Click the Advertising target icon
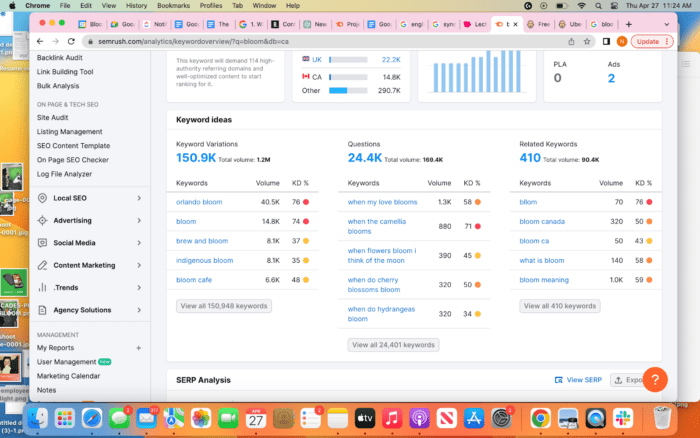The height and width of the screenshot is (438, 700). [42, 220]
